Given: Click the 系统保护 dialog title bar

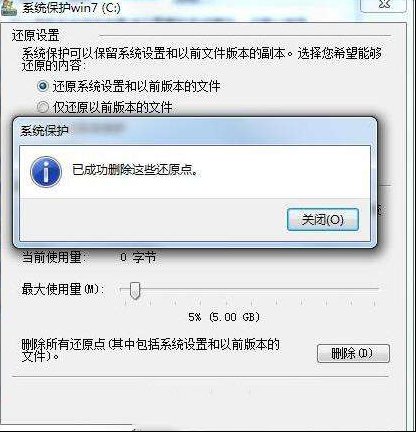Looking at the screenshot, I should 195,131.
